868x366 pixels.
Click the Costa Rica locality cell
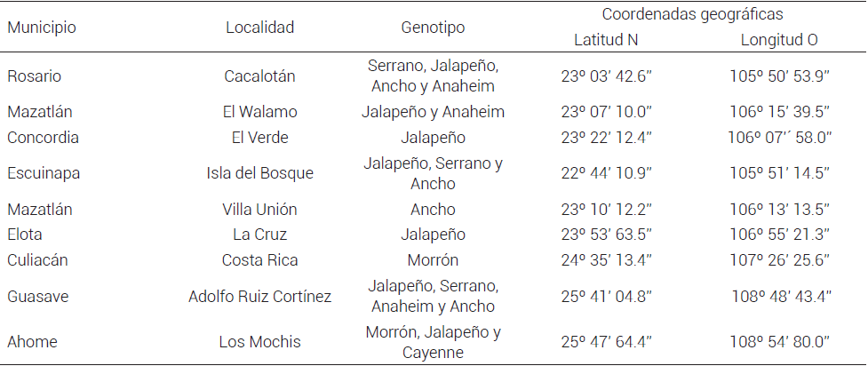(x=259, y=260)
